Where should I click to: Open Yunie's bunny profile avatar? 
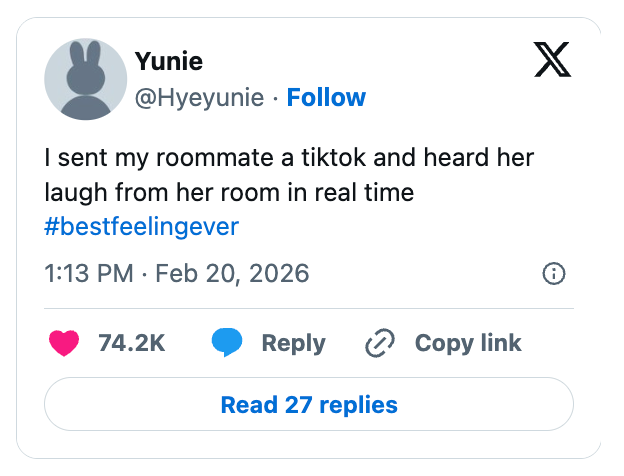pos(86,80)
